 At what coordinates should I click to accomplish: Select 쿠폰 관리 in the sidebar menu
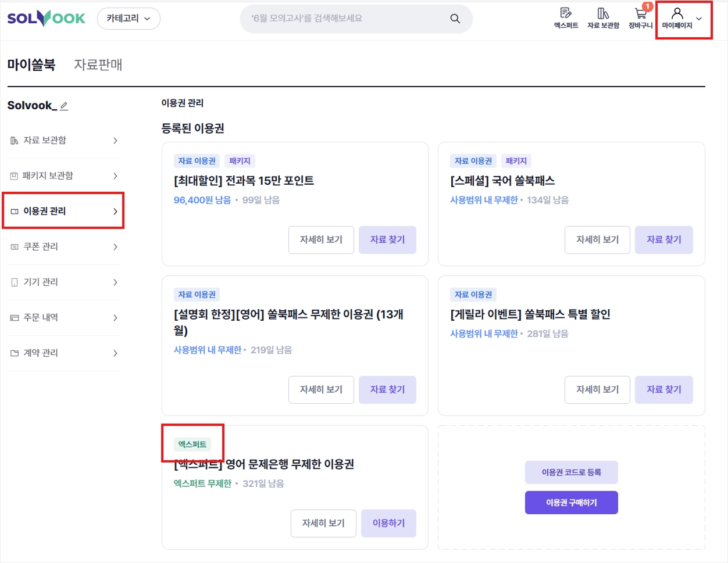pyautogui.click(x=63, y=247)
